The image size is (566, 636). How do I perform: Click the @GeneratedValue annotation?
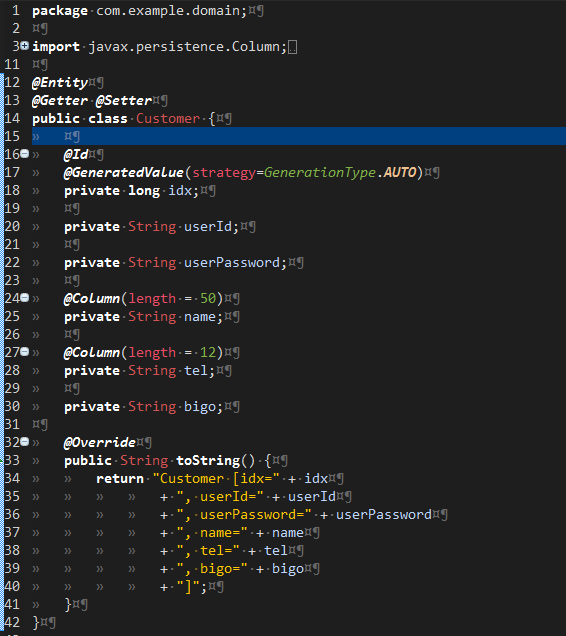[124, 172]
